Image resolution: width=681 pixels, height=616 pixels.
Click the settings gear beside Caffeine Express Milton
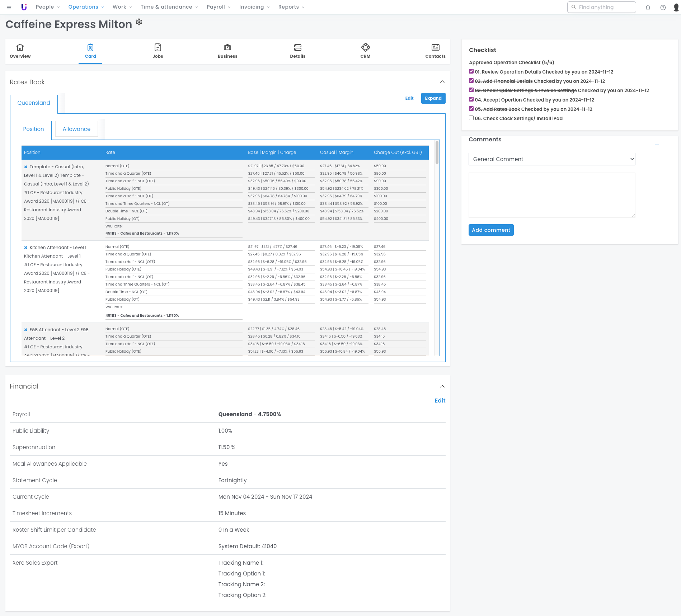coord(139,22)
